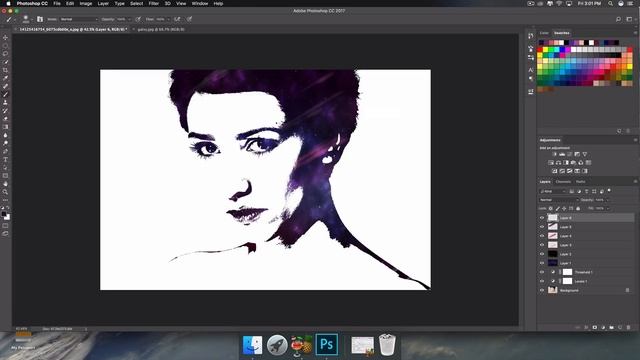Select the Eraser tool
640x360 pixels.
point(5,119)
